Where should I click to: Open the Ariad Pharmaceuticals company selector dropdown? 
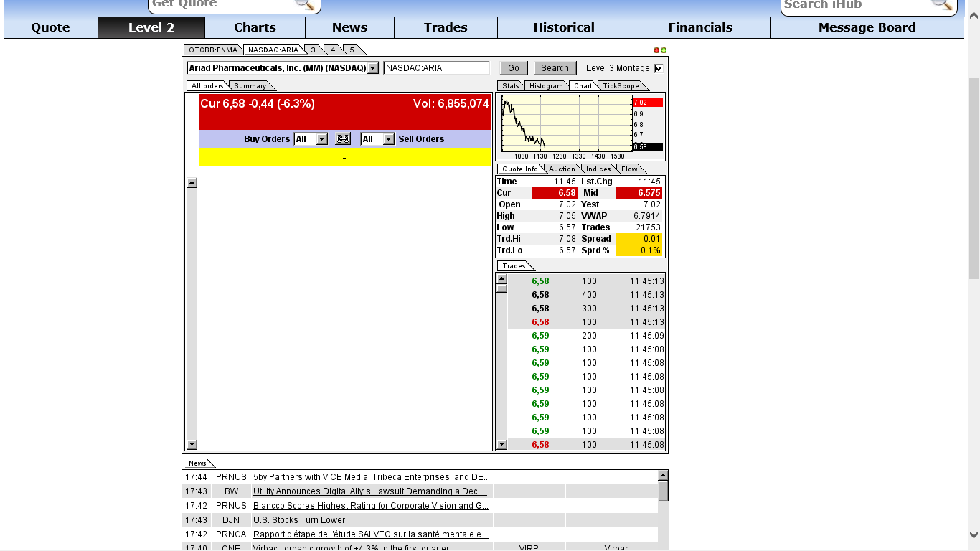pyautogui.click(x=372, y=67)
